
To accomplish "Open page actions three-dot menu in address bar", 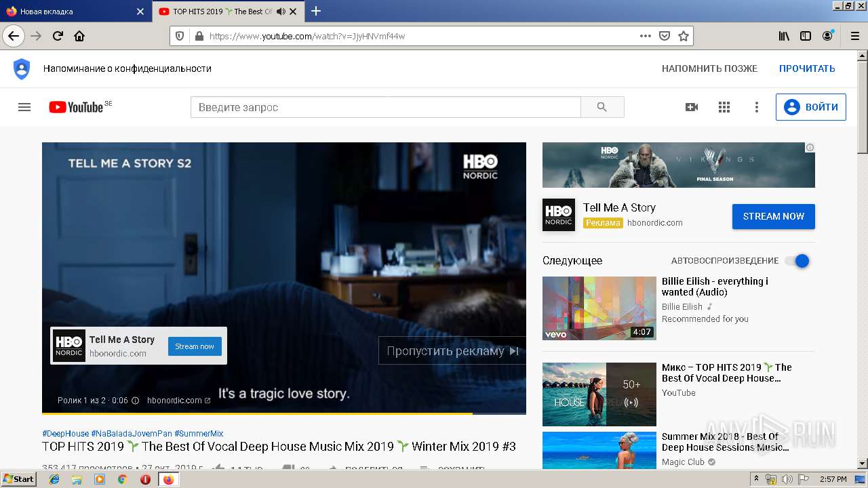I will (x=646, y=36).
